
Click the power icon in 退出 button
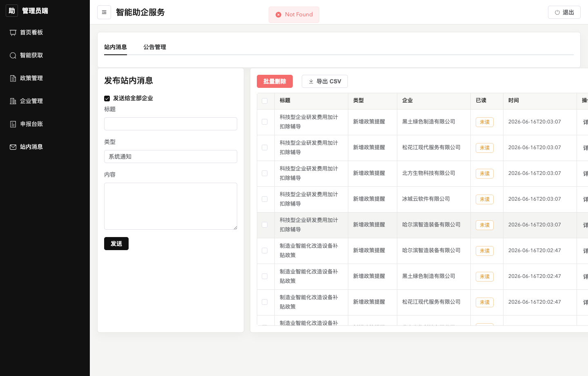pos(557,13)
